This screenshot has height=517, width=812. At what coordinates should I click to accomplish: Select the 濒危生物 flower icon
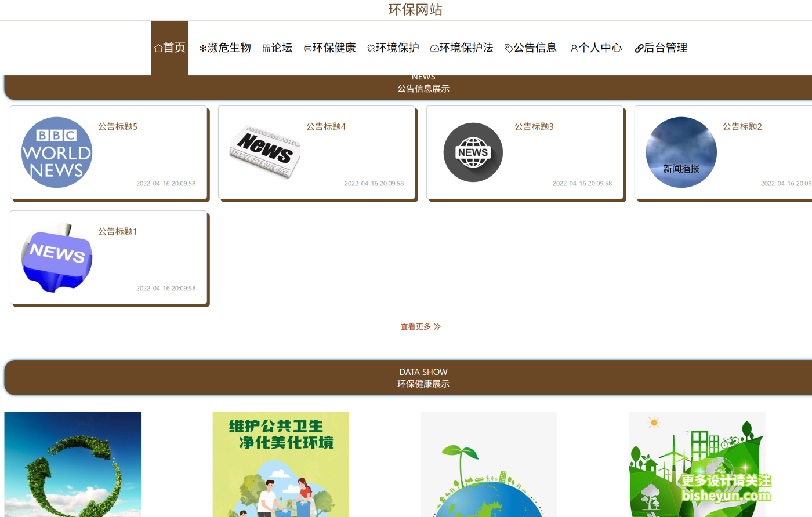click(x=201, y=48)
